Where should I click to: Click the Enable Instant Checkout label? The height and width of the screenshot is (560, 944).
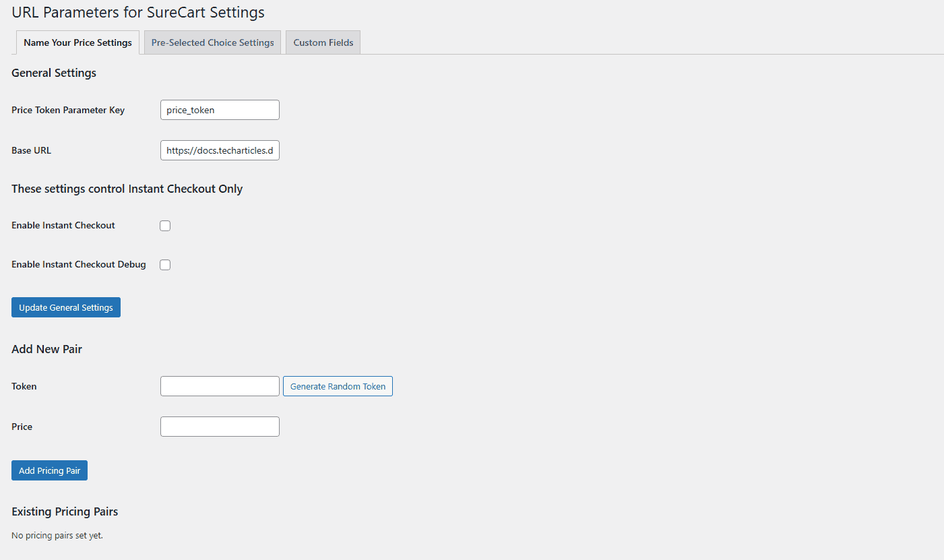tap(63, 225)
